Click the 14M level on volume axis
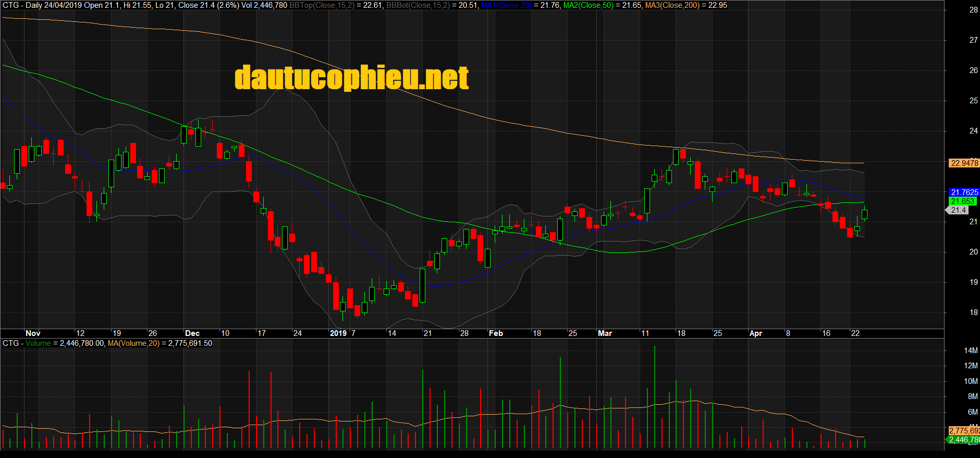 (971, 351)
